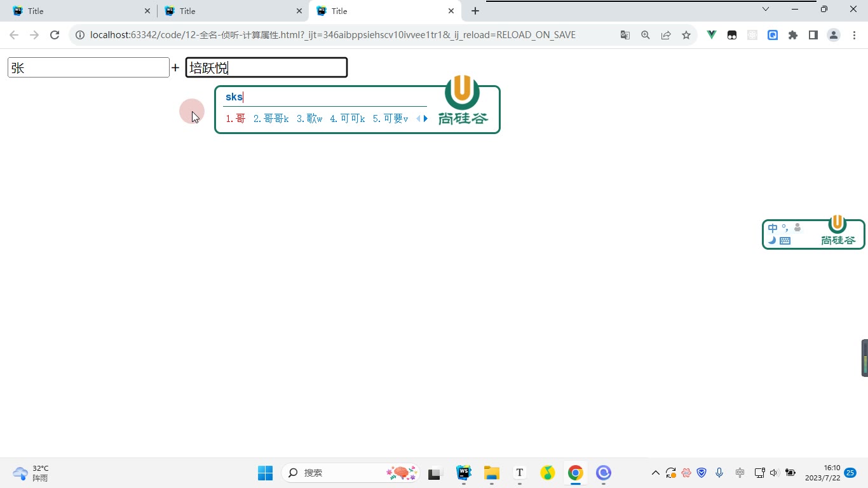View site information for localhost
This screenshot has width=868, height=488.
80,36
